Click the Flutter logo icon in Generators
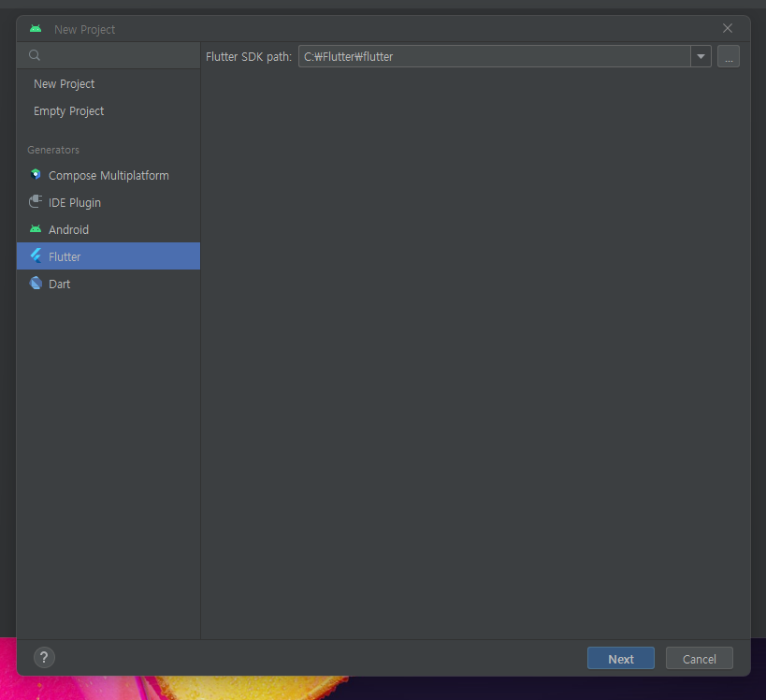 36,255
